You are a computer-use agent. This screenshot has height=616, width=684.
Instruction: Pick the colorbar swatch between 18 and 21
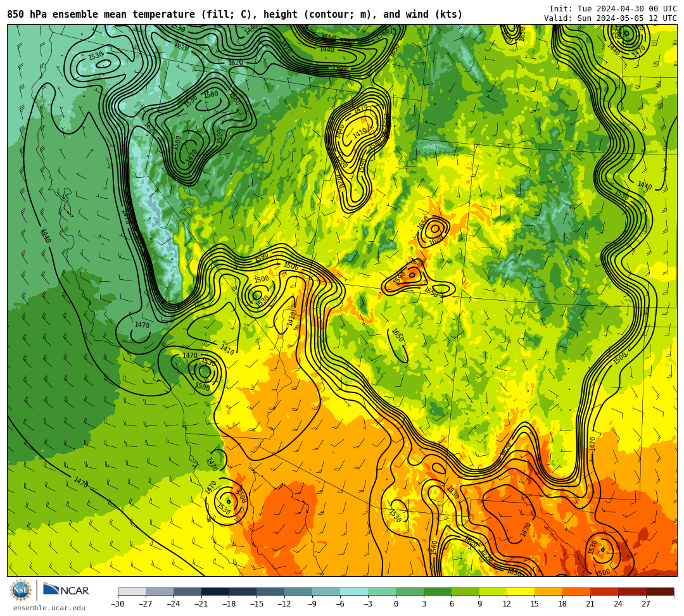click(577, 592)
